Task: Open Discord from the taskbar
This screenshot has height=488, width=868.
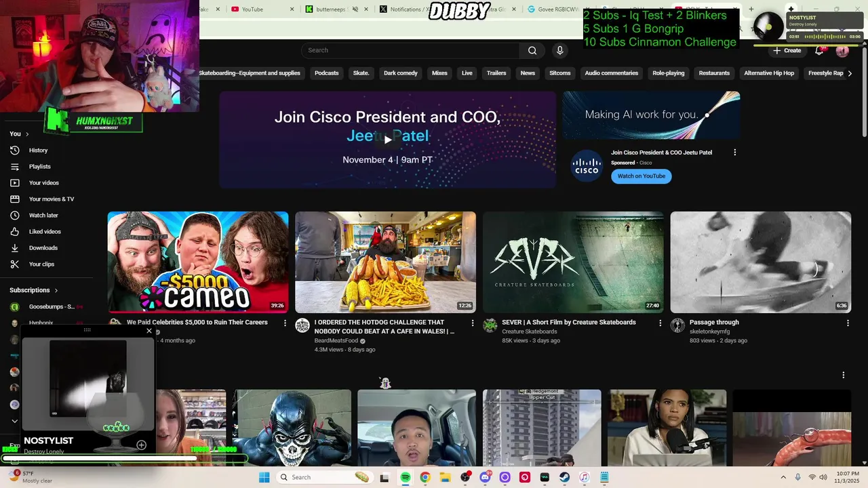Action: tap(485, 477)
